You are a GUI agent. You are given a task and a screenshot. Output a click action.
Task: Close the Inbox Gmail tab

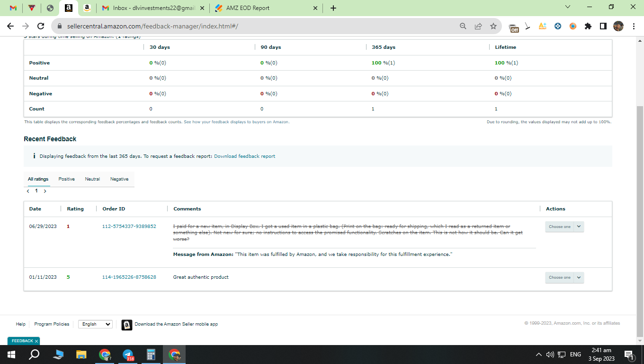tap(202, 8)
